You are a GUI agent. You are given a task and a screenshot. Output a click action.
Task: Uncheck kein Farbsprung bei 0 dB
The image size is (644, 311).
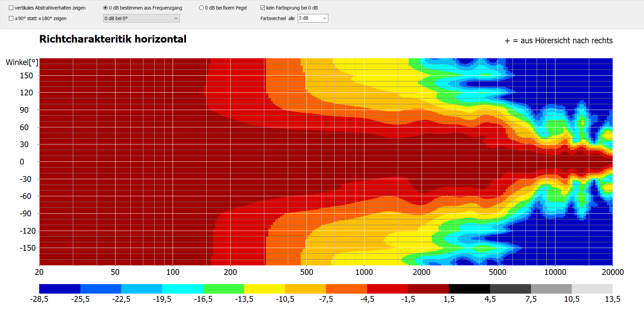point(263,8)
